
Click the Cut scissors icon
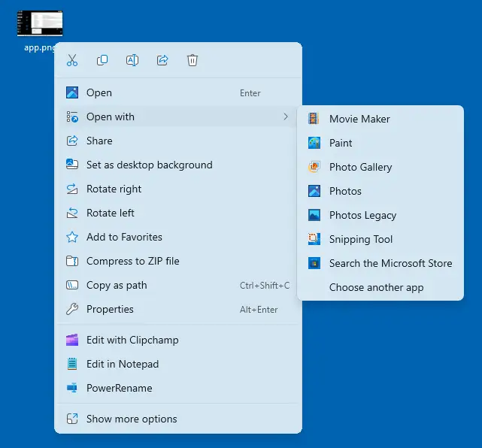72,60
